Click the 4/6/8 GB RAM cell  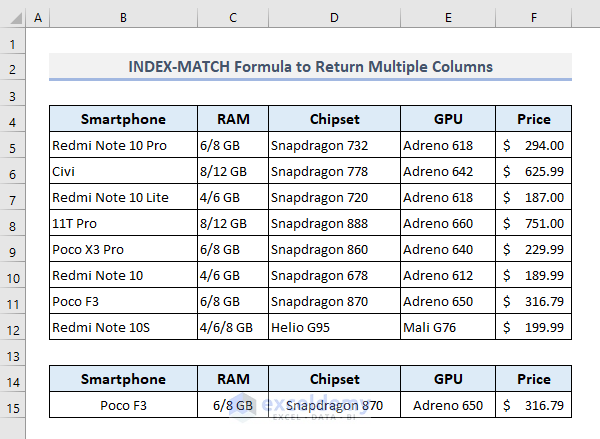pyautogui.click(x=233, y=328)
